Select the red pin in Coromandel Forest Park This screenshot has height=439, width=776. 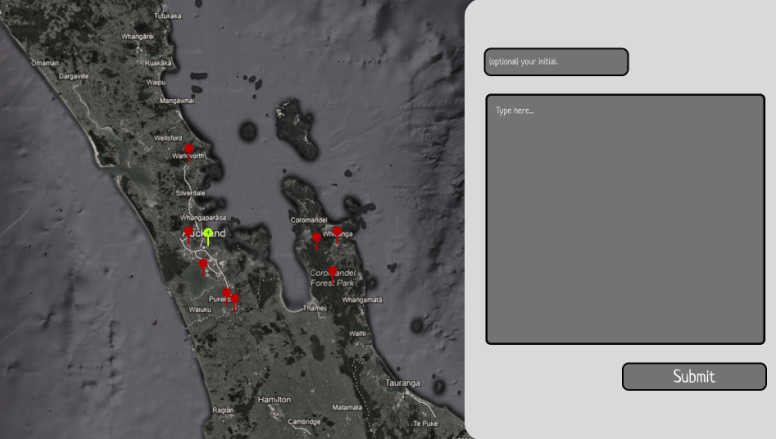point(333,272)
